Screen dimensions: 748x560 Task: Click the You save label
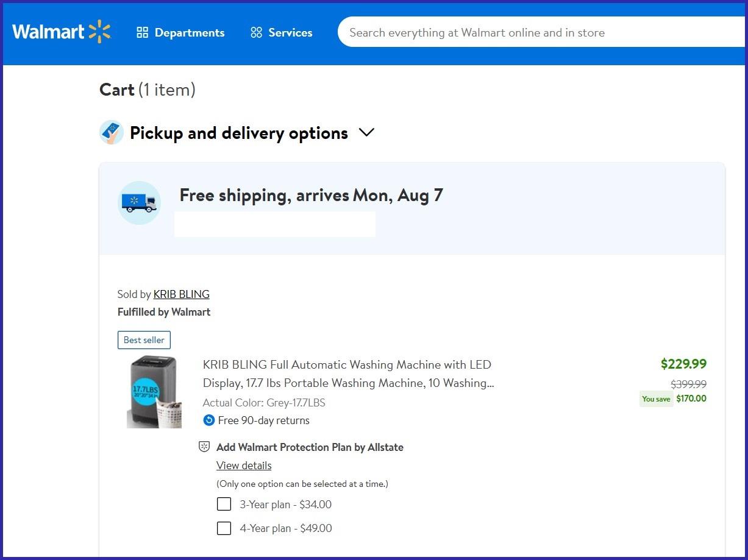656,399
